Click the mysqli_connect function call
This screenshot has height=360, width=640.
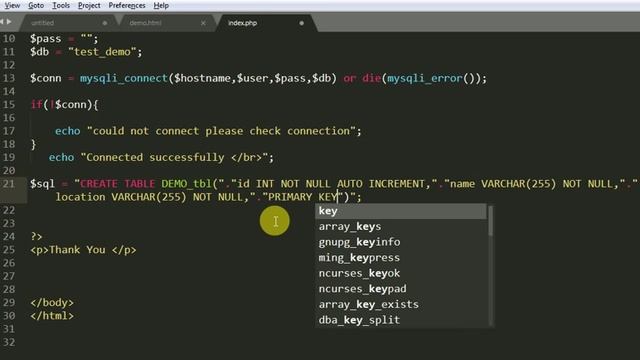click(124, 78)
